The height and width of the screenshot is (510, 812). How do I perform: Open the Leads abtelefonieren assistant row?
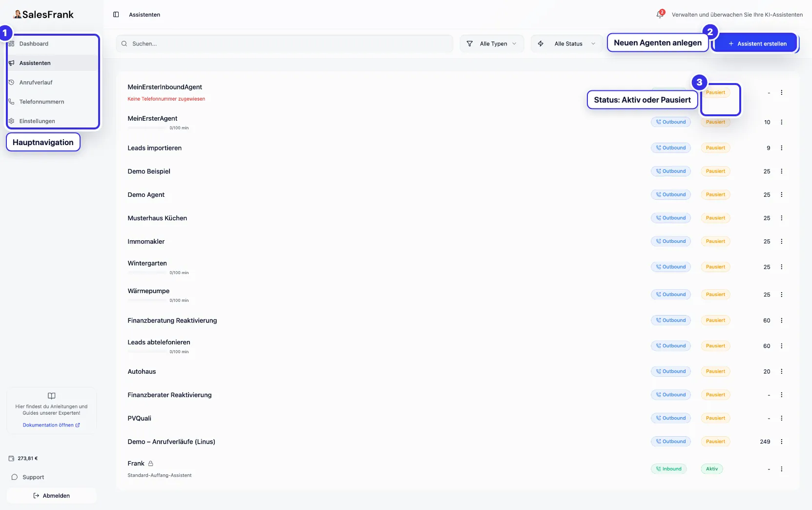tap(458, 346)
